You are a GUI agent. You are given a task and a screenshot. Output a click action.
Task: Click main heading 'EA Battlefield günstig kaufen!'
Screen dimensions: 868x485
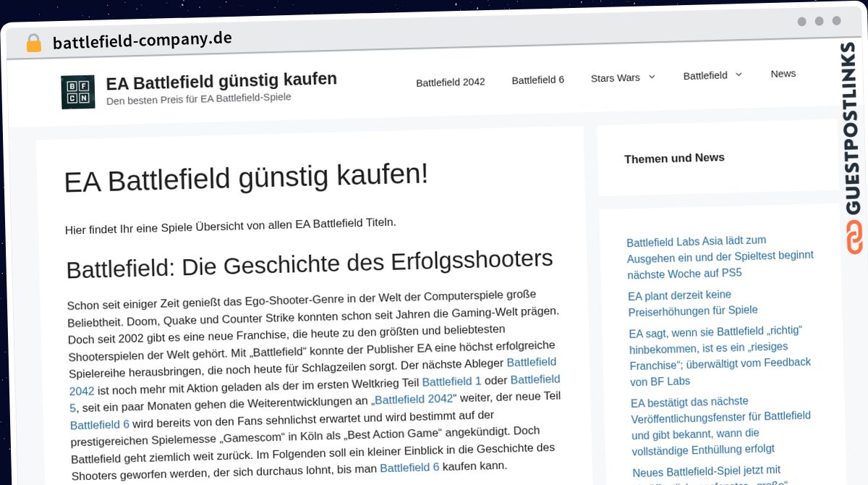tap(246, 178)
